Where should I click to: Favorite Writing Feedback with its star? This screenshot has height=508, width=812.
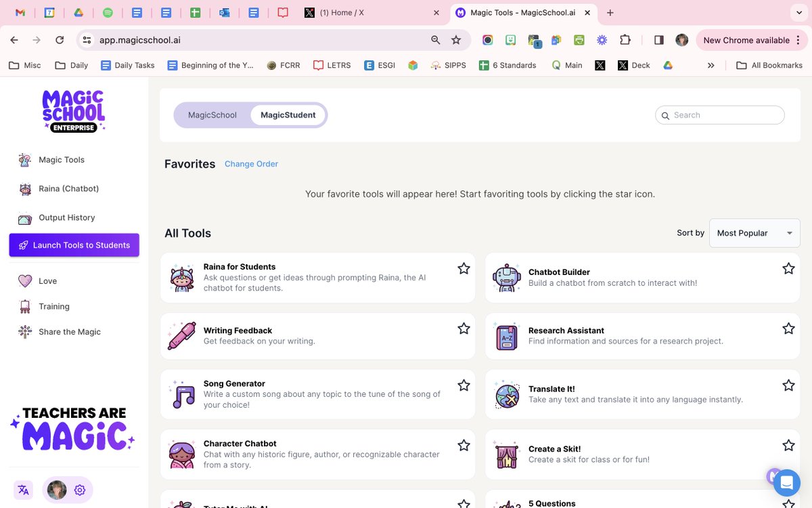(464, 329)
